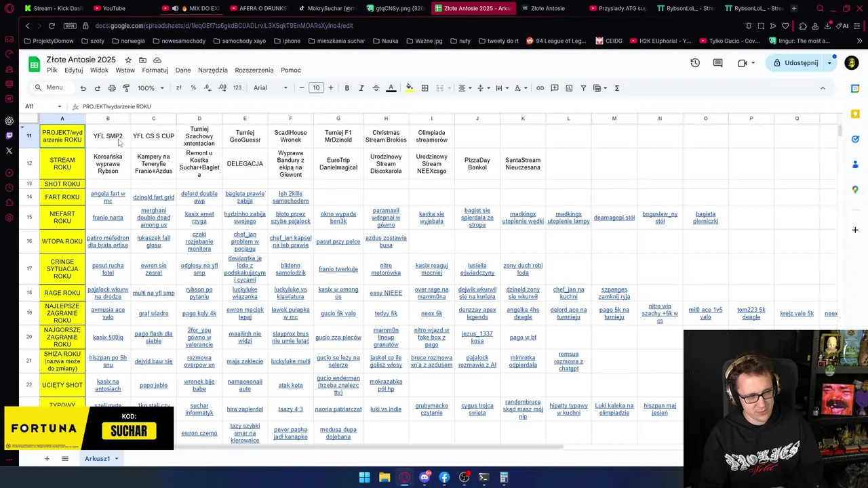The width and height of the screenshot is (868, 488).
Task: Toggle italic formatting
Action: pyautogui.click(x=361, y=88)
